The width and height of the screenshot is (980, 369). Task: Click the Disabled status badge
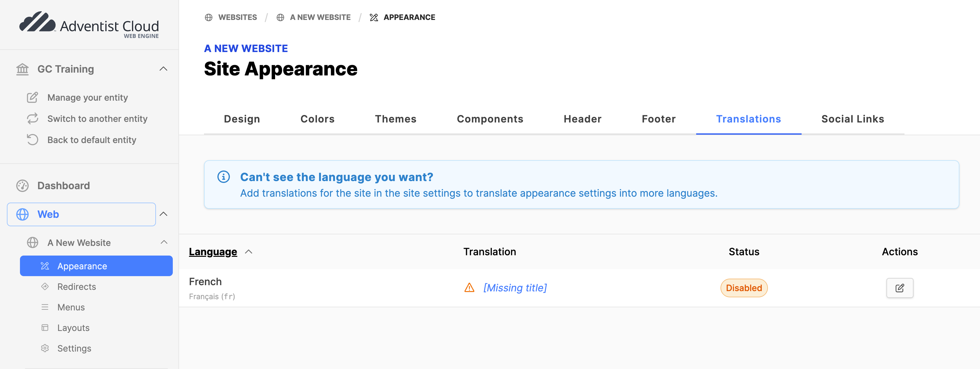tap(743, 288)
